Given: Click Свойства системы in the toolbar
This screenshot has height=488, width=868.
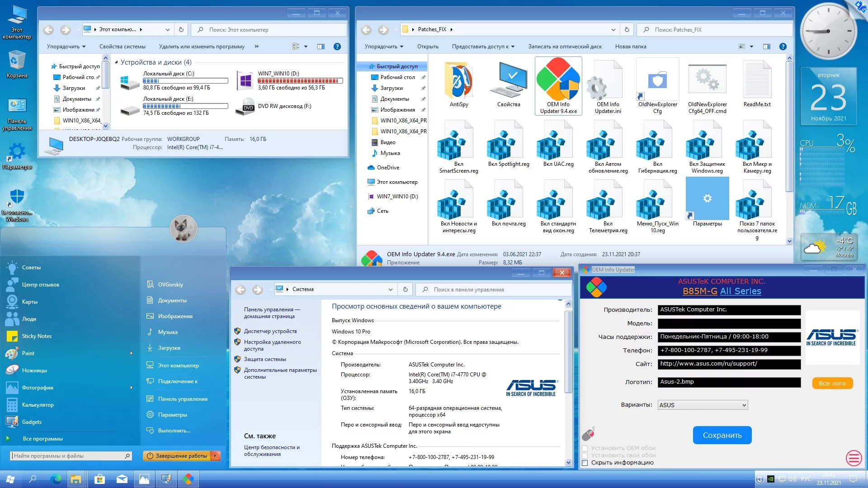Looking at the screenshot, I should 122,47.
